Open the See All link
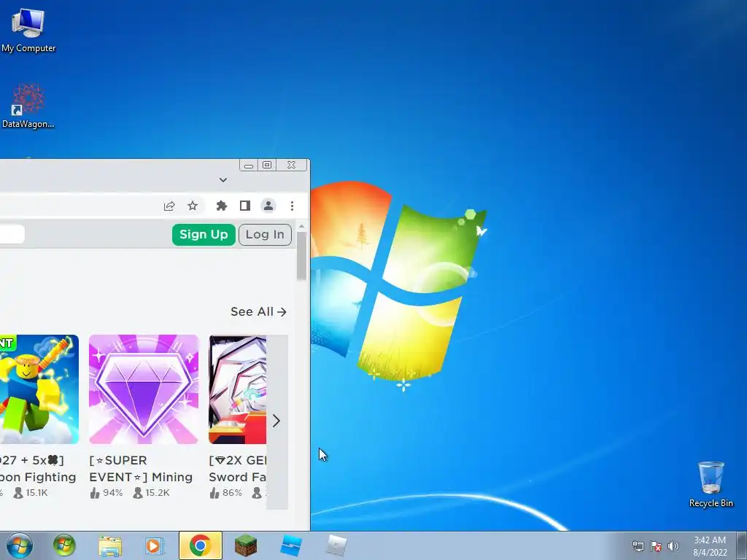The image size is (747, 560). (259, 312)
